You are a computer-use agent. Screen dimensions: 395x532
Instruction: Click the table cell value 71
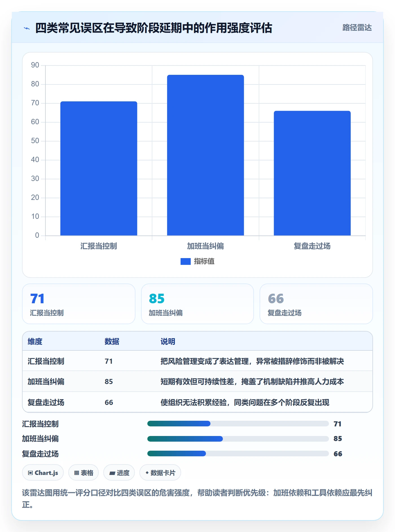(109, 361)
